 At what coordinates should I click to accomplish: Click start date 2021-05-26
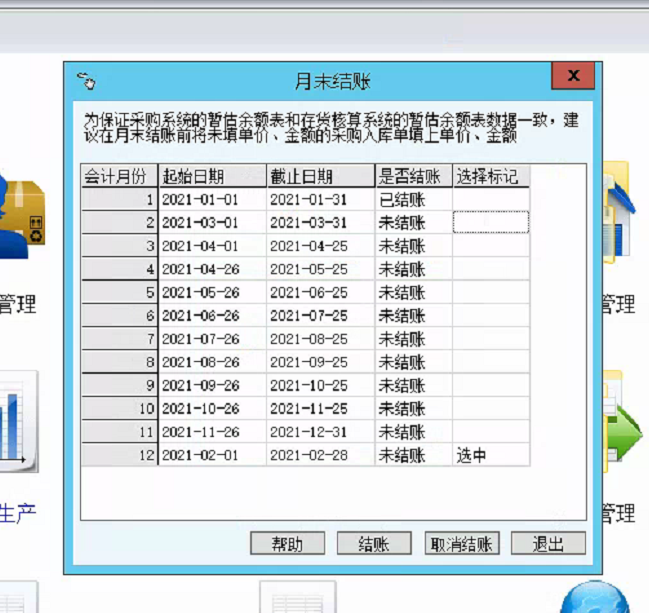point(212,293)
